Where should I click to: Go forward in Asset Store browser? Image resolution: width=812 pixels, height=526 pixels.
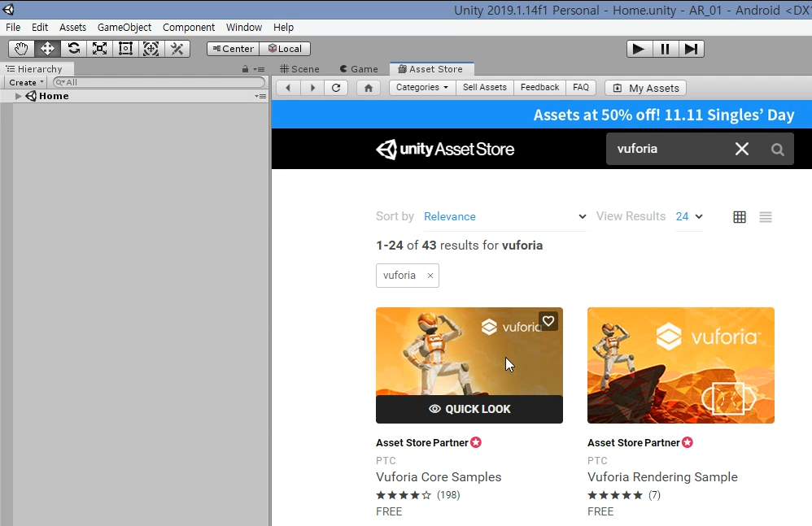point(312,88)
